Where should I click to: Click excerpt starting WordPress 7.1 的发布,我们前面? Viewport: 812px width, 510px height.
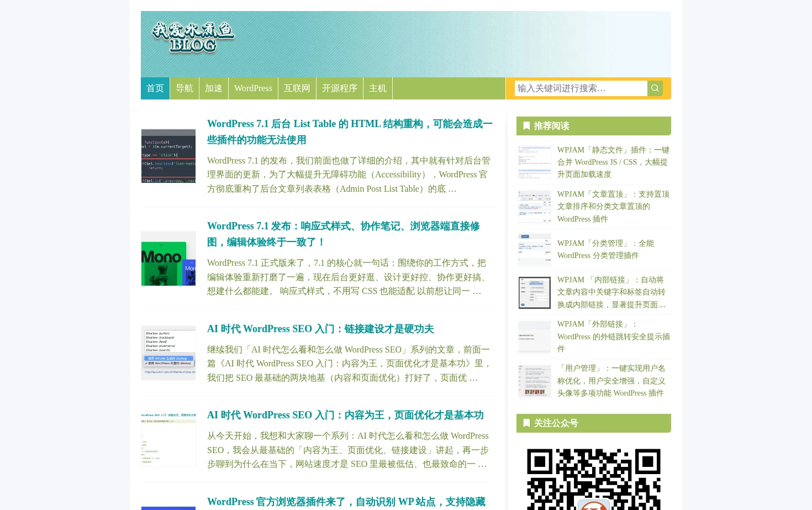[x=349, y=175]
